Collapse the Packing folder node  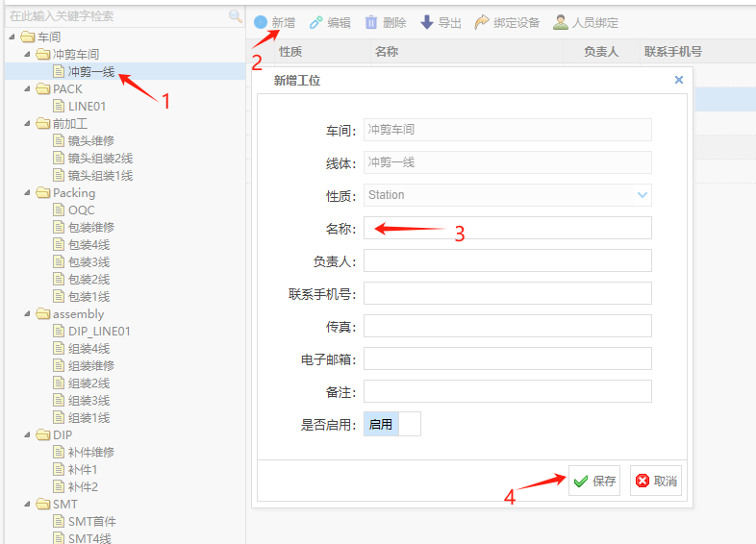point(28,193)
